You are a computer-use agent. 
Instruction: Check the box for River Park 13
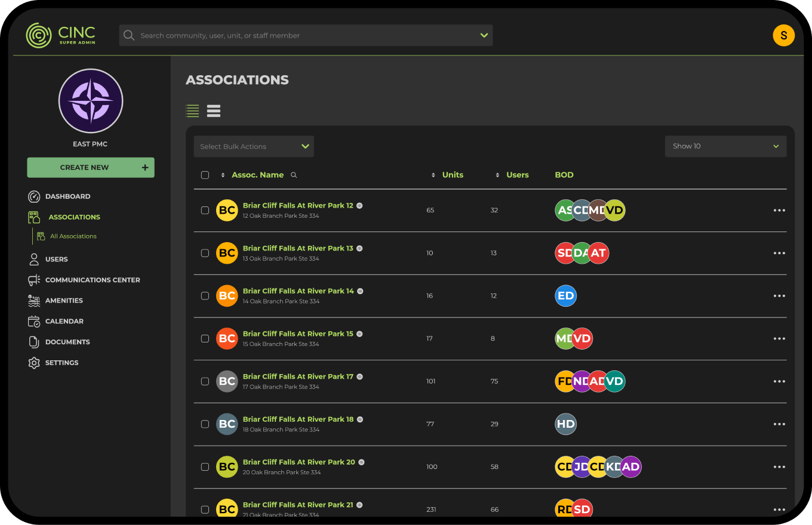pyautogui.click(x=205, y=253)
